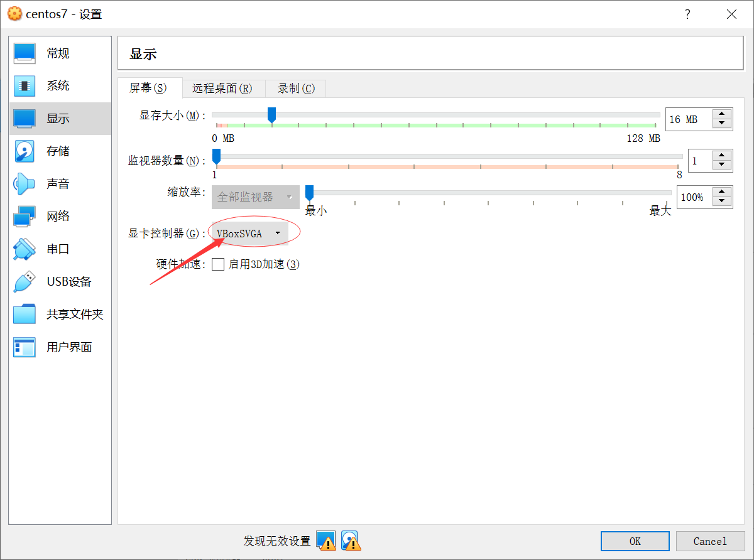
Task: Open the USB设备 USB icon
Action: (25, 282)
